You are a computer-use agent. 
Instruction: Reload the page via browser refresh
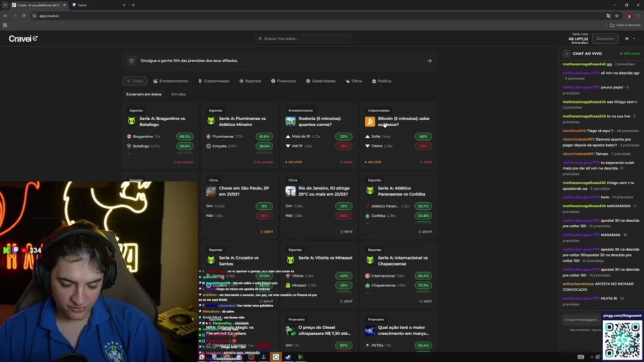click(x=23, y=16)
